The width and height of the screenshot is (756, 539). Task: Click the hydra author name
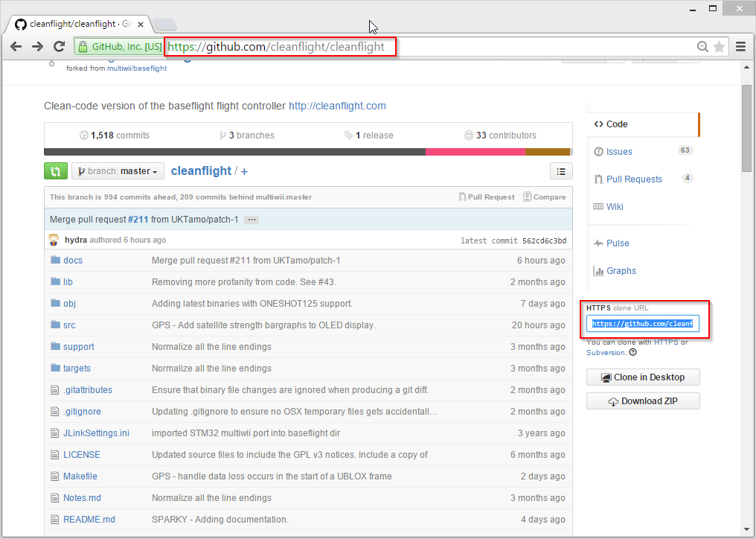(x=76, y=240)
